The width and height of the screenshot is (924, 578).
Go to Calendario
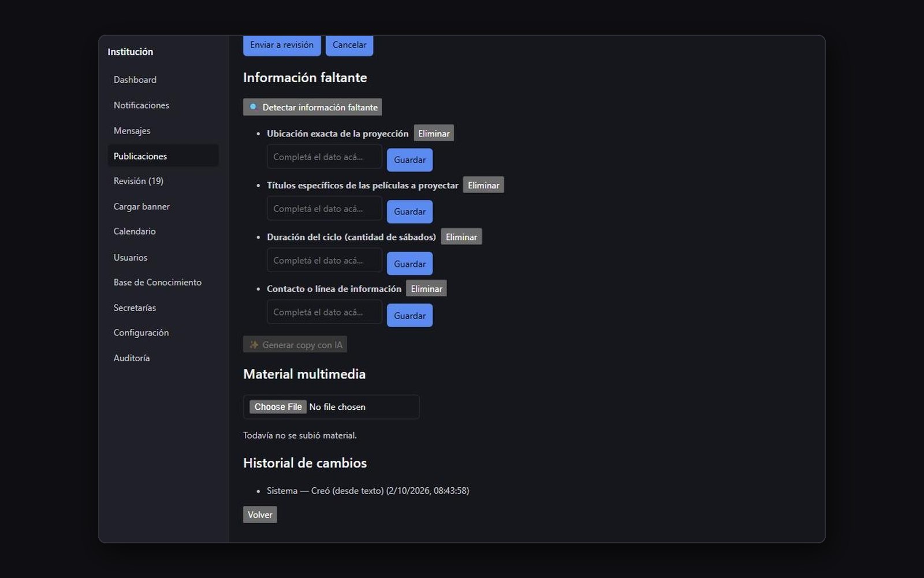click(163, 231)
